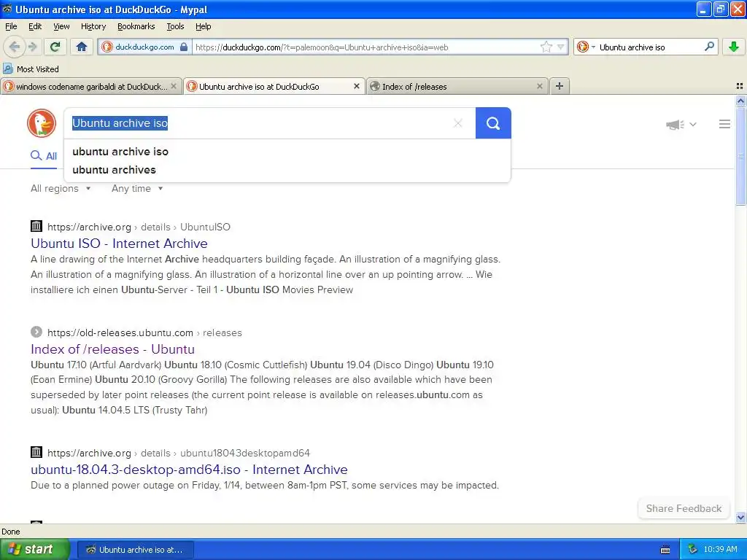
Task: Expand the chevron beside megaphone
Action: [693, 124]
